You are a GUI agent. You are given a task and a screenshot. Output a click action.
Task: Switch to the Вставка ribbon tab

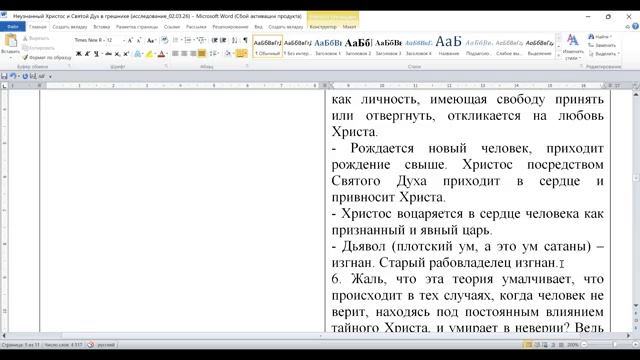coord(102,27)
